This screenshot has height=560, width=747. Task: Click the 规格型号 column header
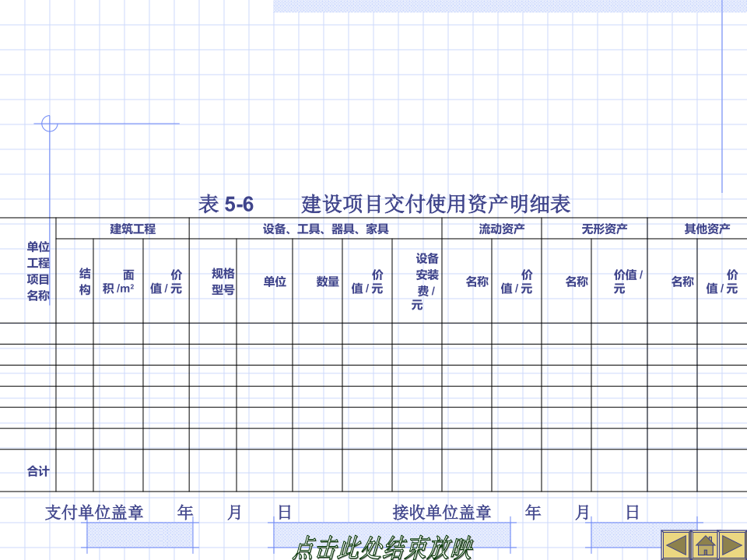click(223, 282)
